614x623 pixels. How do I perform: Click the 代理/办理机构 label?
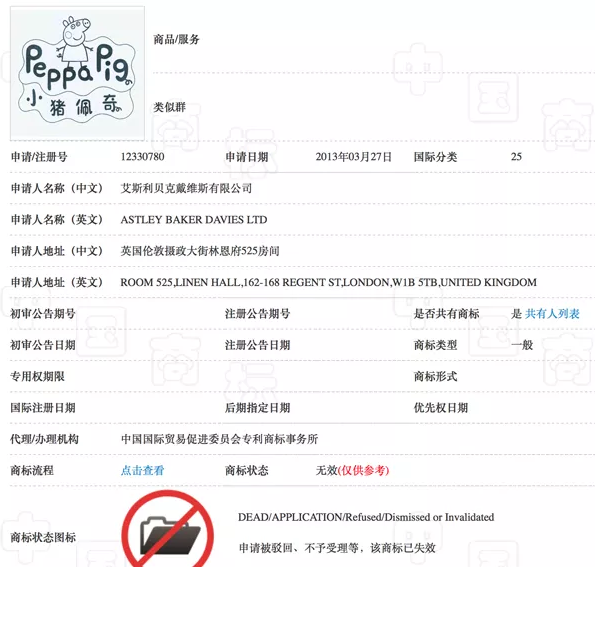45,439
